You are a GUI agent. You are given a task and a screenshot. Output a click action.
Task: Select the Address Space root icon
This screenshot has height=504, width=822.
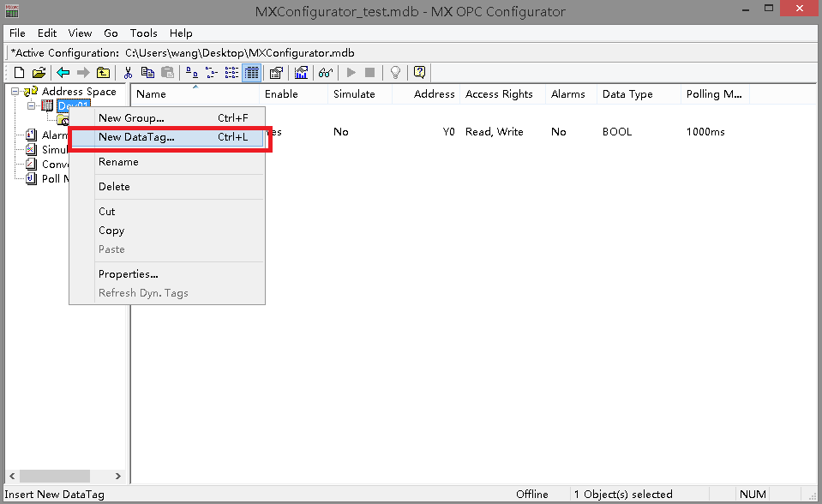[31, 92]
